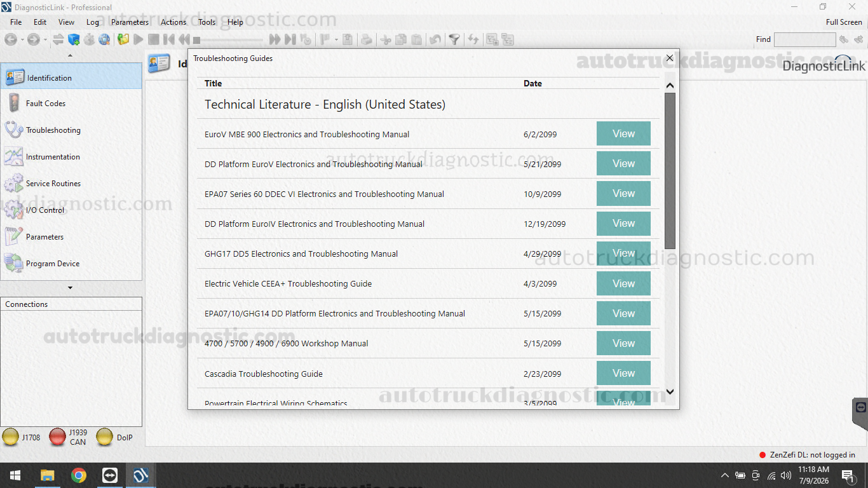The height and width of the screenshot is (488, 868).
Task: Click the copy icon in the toolbar
Action: coord(401,39)
